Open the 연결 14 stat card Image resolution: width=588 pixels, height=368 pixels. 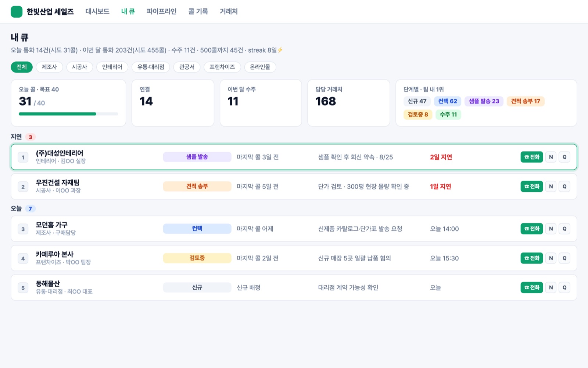point(173,103)
